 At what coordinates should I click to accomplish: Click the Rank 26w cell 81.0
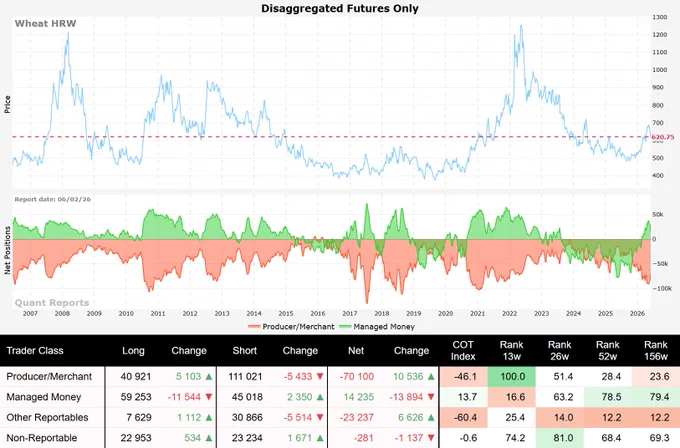tap(560, 438)
